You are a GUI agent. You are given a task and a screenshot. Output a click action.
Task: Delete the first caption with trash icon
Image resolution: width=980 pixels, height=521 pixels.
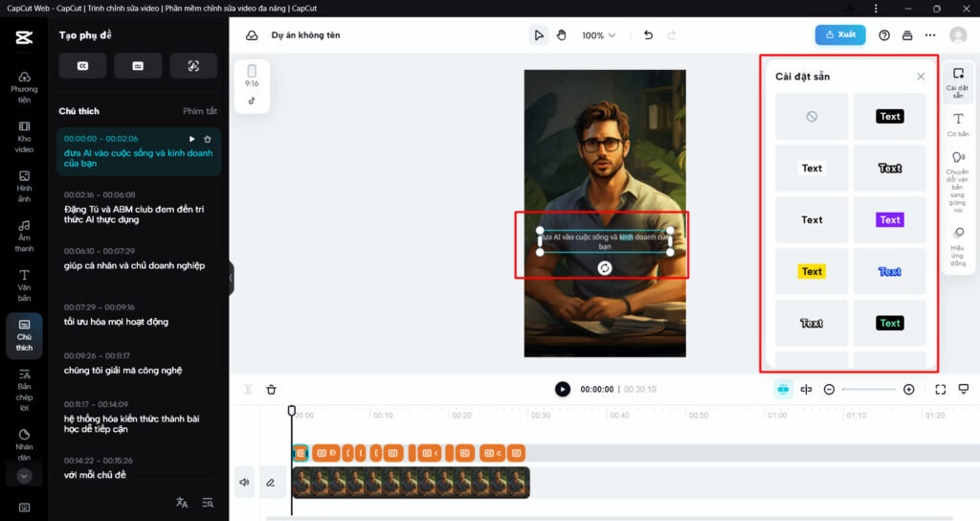(x=208, y=139)
